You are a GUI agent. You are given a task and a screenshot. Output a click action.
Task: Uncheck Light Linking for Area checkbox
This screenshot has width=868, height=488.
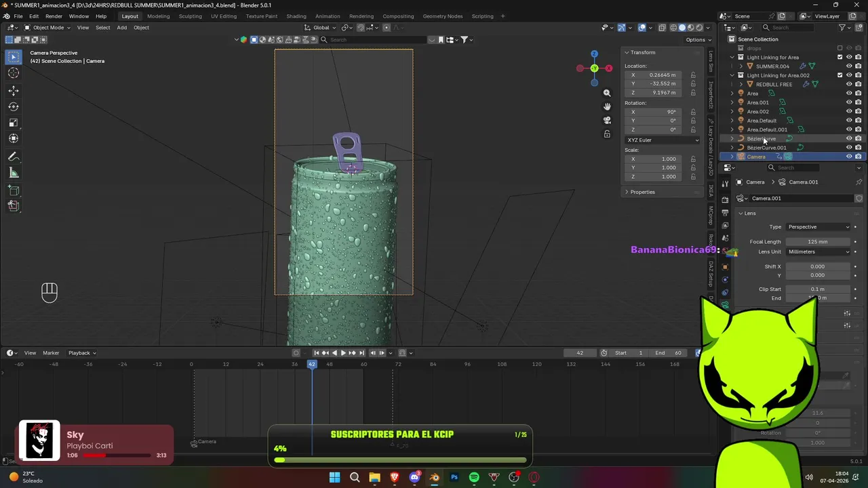[840, 57]
